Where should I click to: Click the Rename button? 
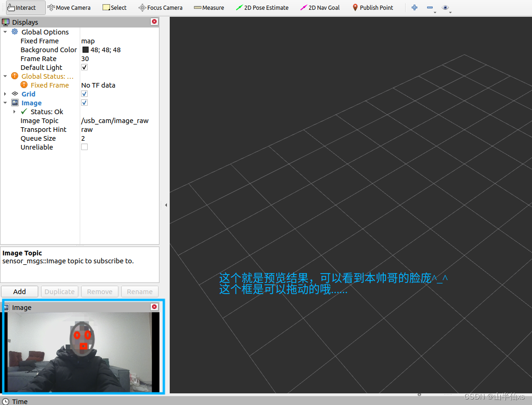pyautogui.click(x=140, y=291)
